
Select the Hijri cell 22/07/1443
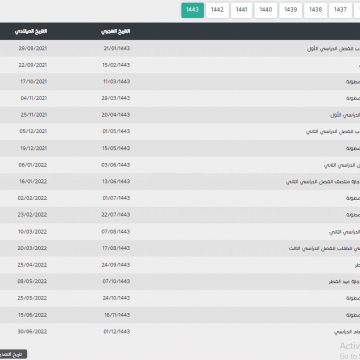[116, 215]
